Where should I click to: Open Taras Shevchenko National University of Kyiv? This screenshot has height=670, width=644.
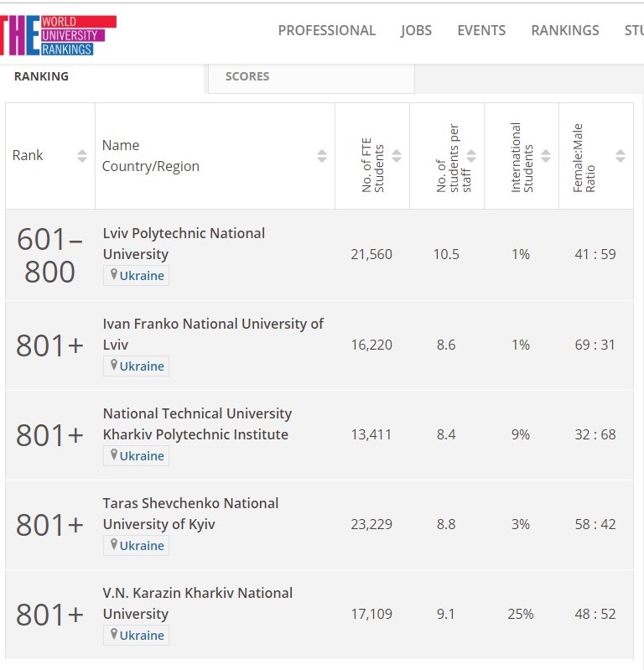point(190,513)
